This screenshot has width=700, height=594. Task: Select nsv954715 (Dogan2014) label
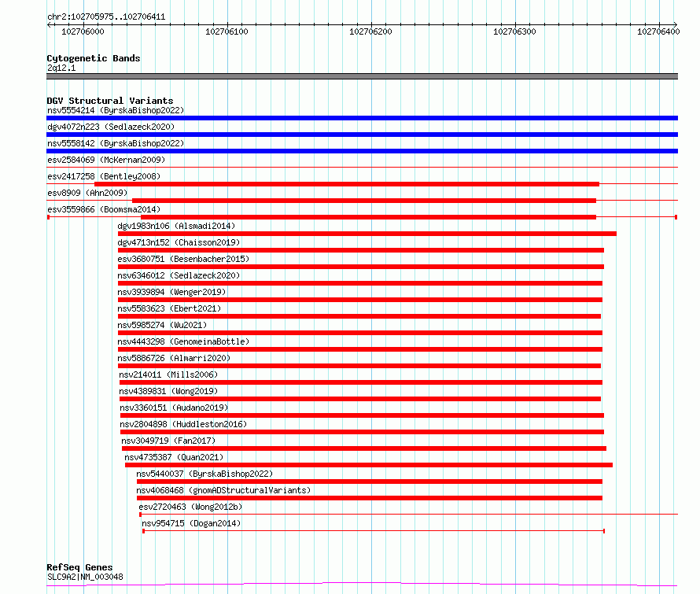tap(191, 523)
